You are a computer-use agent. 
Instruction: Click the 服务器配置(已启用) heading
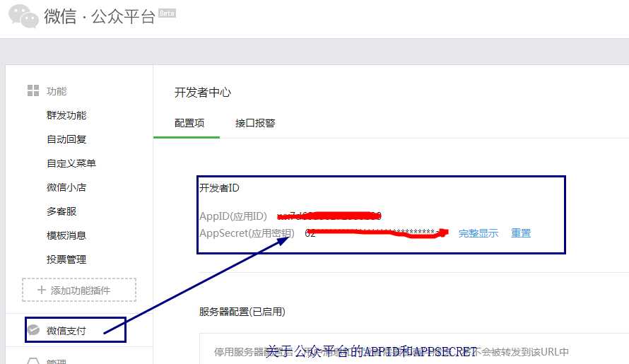[242, 312]
